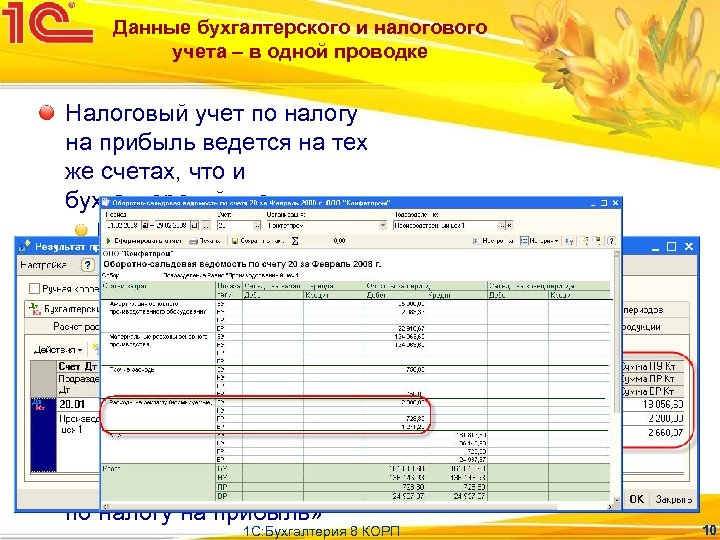This screenshot has height=540, width=720.
Task: Open Настройка menu in Результат проведения window
Action: tap(43, 265)
